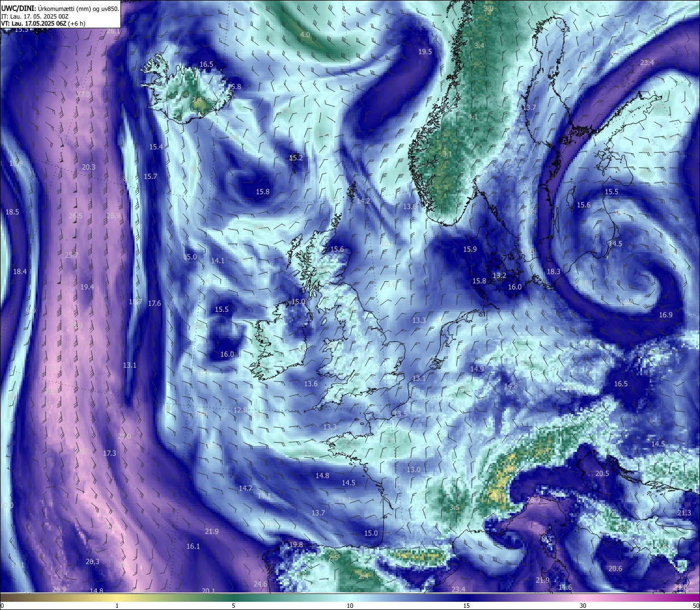700x610 pixels.
Task: Click the '13.5' value near the Channel
Action: [x=400, y=414]
